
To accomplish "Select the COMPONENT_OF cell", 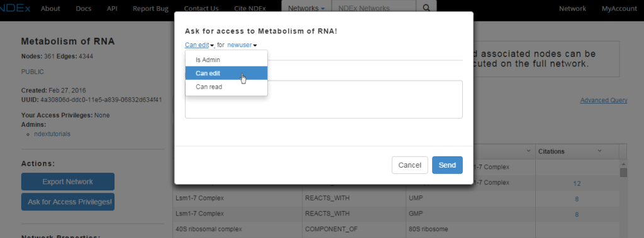I will (x=353, y=229).
